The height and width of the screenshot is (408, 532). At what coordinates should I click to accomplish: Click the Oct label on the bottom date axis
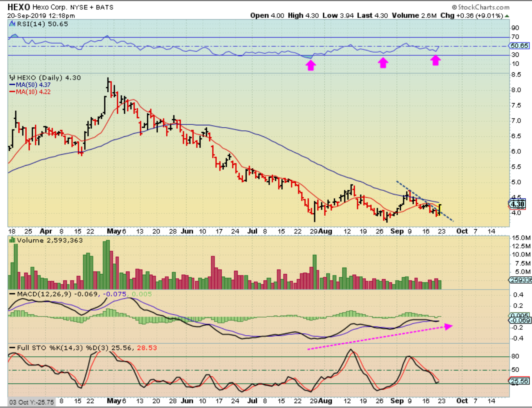462,401
